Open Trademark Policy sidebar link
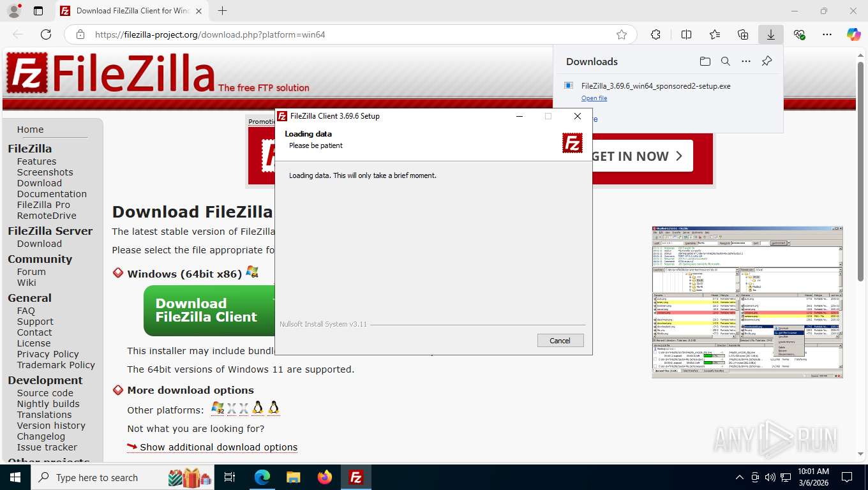 (56, 365)
